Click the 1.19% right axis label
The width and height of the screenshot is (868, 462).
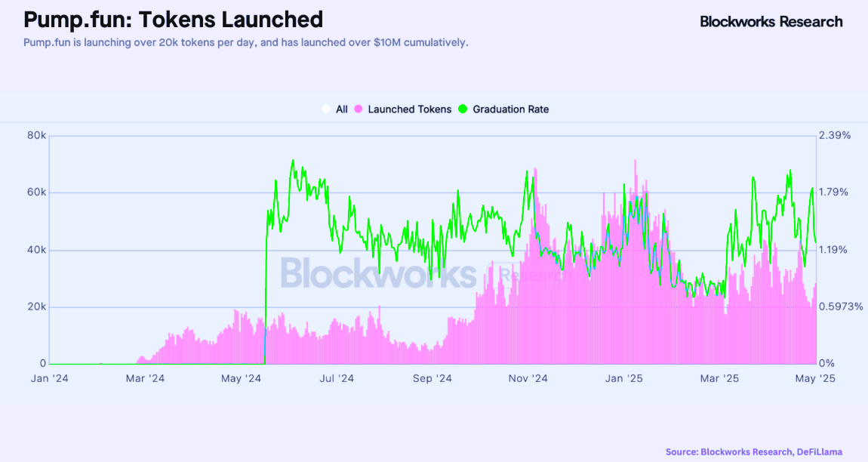833,250
